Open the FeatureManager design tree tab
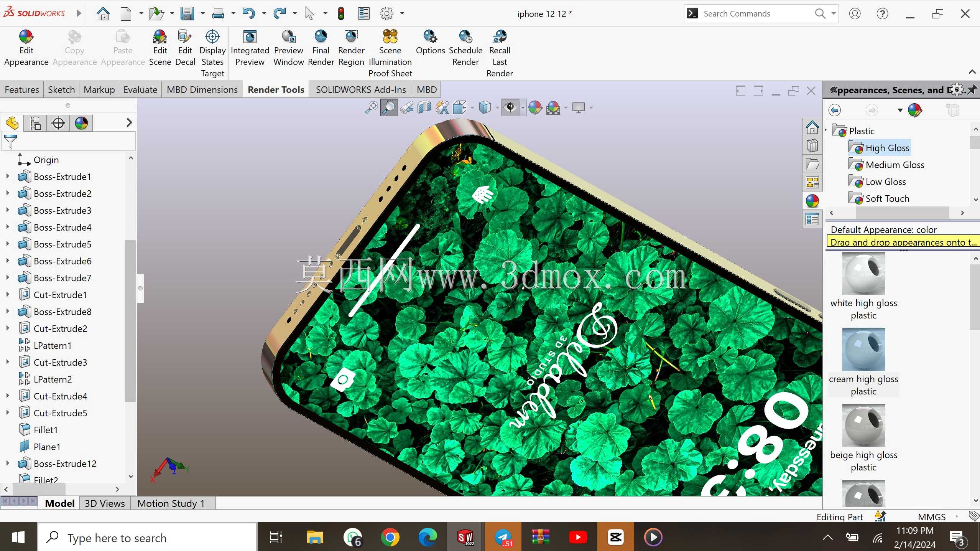980x551 pixels. pos(12,123)
